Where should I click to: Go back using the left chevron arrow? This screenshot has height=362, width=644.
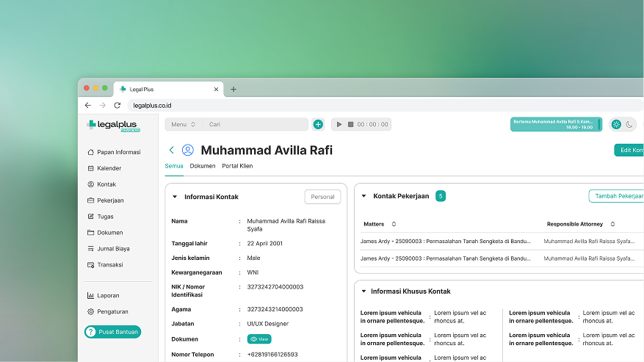tap(172, 150)
